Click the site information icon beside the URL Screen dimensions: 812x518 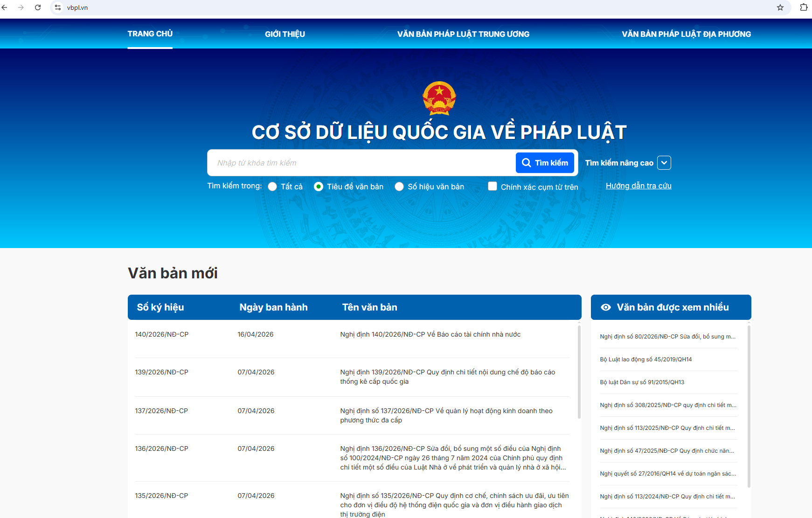coord(58,7)
